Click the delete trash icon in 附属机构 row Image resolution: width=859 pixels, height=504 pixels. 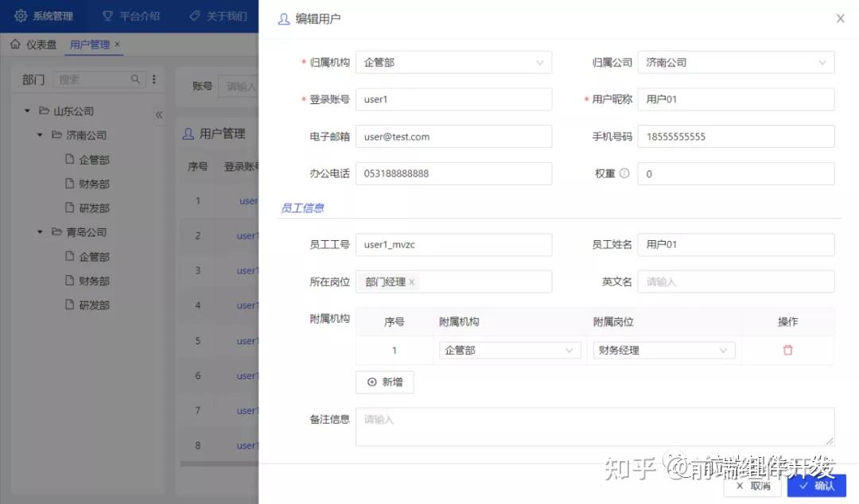point(788,350)
